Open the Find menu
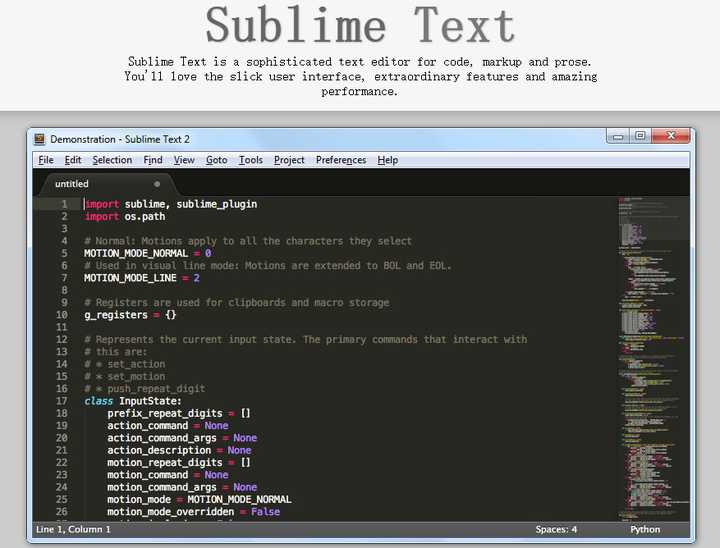The height and width of the screenshot is (548, 720). (153, 160)
